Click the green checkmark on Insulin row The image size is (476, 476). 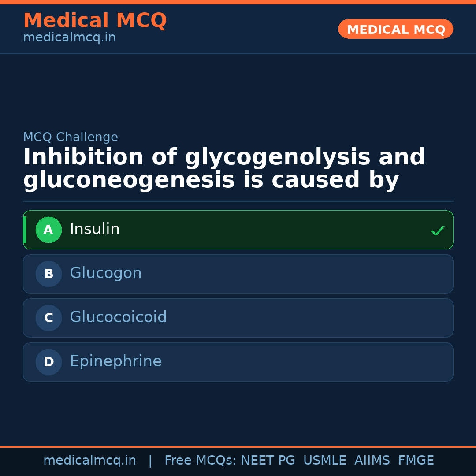[437, 231]
